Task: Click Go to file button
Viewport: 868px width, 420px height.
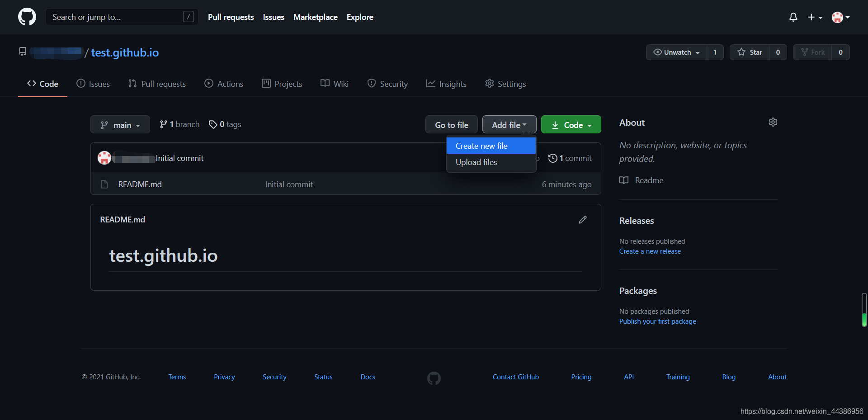Action: coord(452,125)
